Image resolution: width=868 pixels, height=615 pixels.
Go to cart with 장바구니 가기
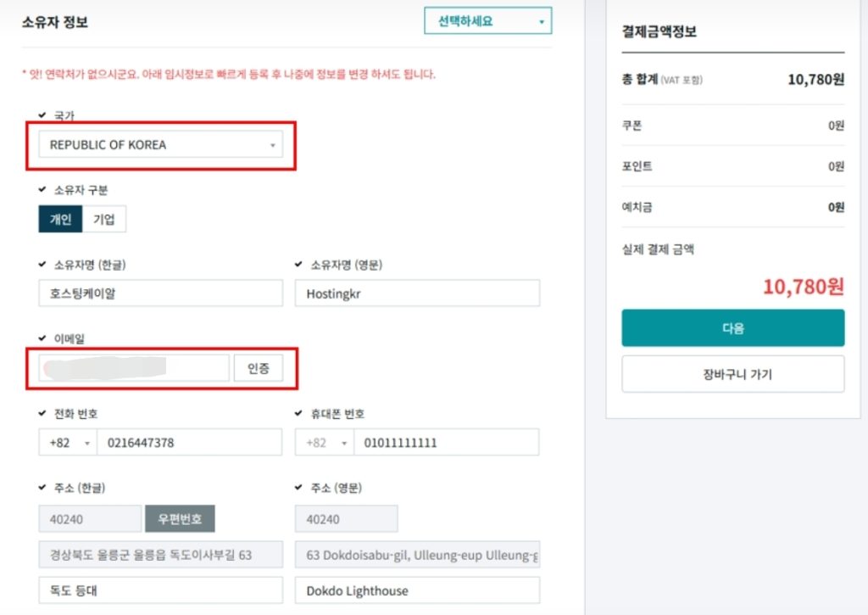[x=732, y=374]
